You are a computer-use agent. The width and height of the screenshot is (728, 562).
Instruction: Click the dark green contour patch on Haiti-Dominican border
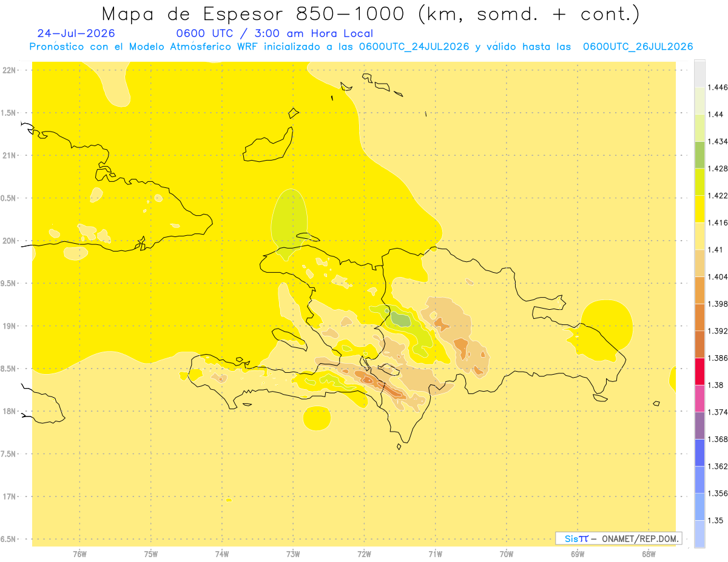coord(400,318)
